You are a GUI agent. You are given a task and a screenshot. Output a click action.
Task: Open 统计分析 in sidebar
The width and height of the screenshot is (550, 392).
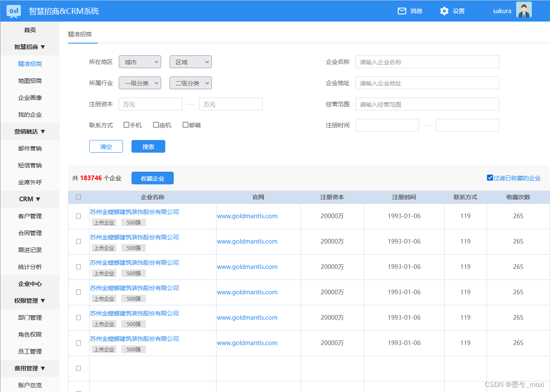point(30,267)
